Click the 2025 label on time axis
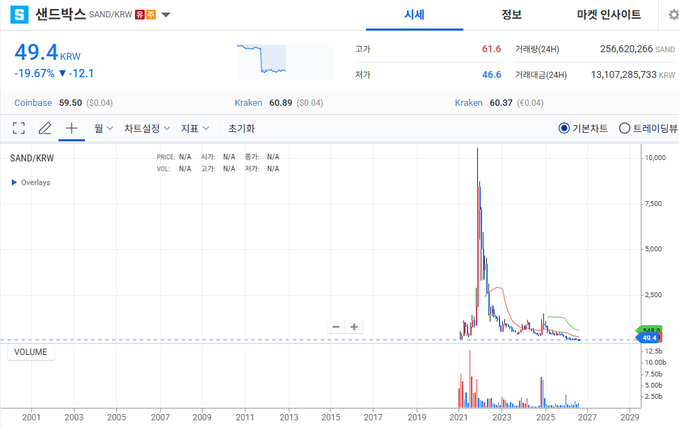 546,417
